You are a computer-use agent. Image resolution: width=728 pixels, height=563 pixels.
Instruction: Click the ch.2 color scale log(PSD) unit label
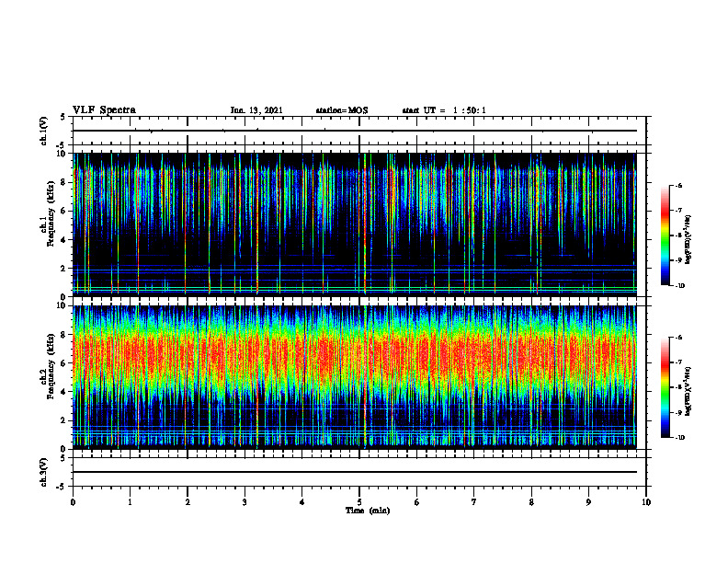[688, 392]
